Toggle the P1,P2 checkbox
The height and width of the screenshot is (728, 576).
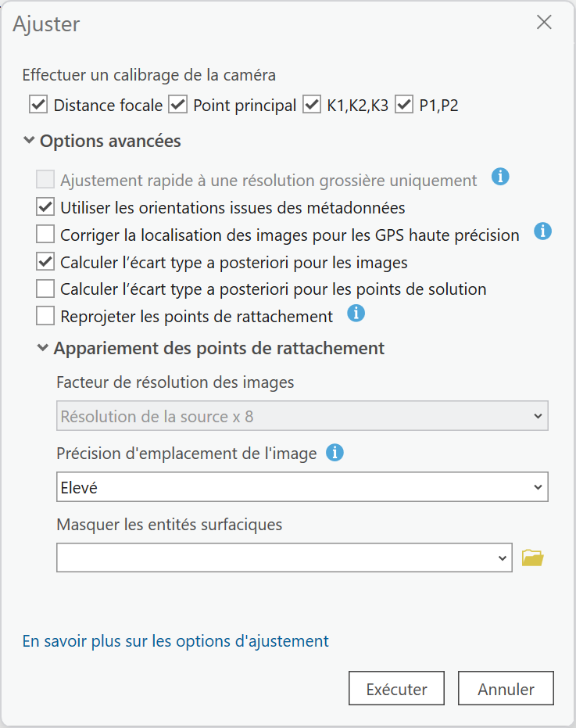[404, 104]
